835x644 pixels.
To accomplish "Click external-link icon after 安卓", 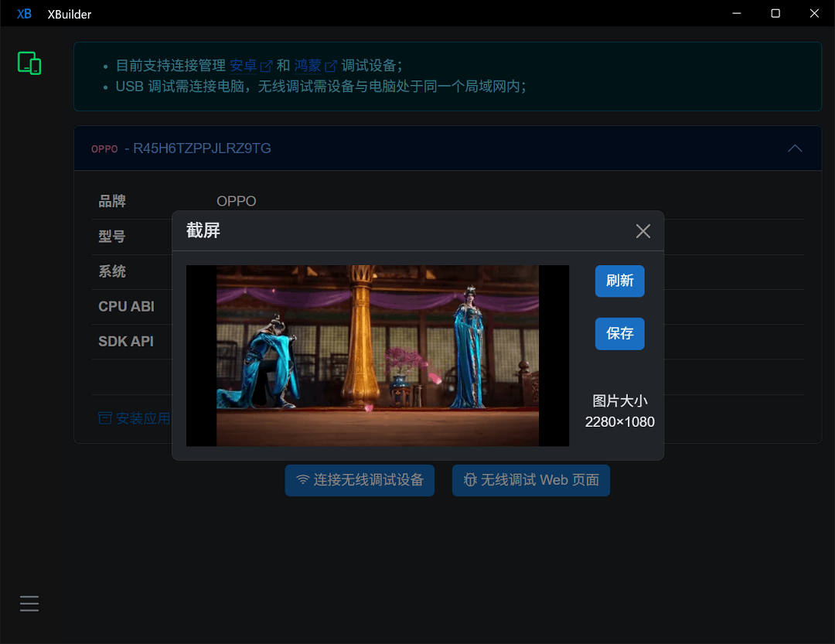I will [x=266, y=66].
